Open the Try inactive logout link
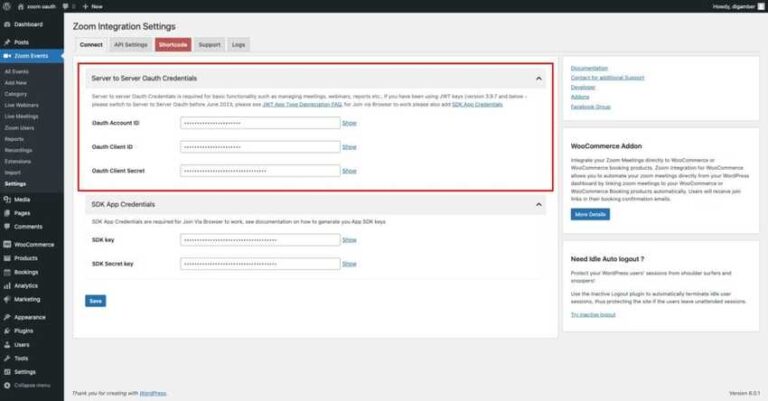Screen dimensions: 768x401 [593, 315]
